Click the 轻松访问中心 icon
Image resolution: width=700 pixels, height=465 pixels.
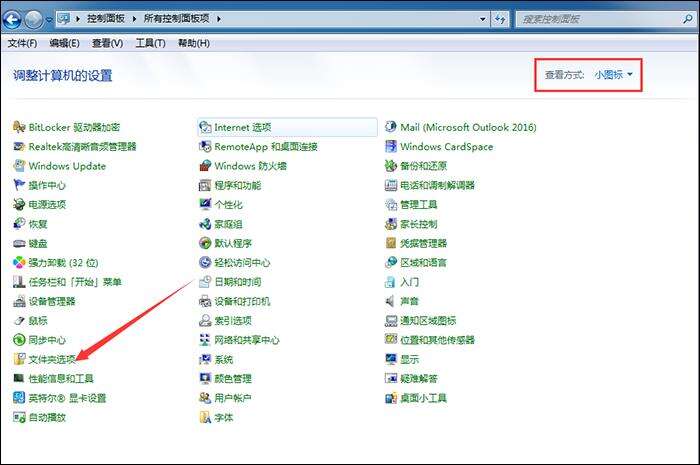point(205,263)
